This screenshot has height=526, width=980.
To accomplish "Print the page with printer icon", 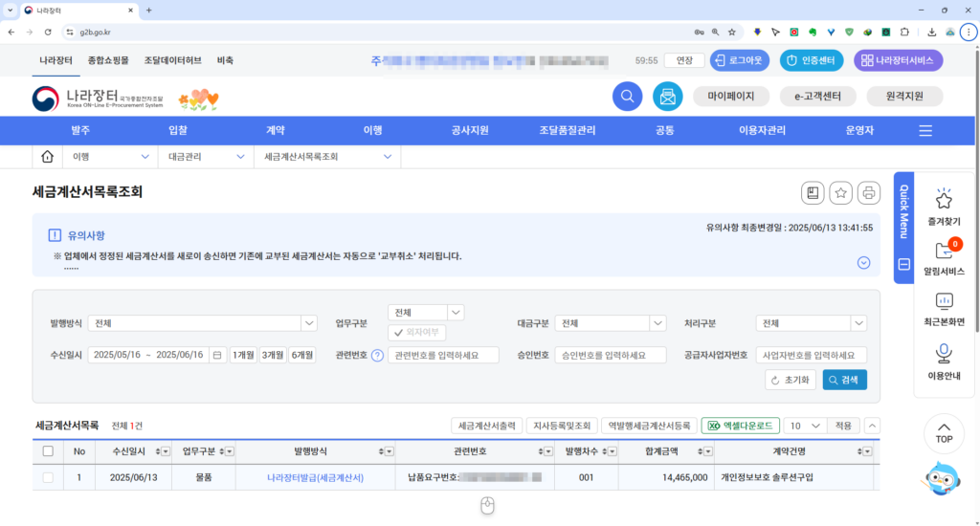I will 869,193.
